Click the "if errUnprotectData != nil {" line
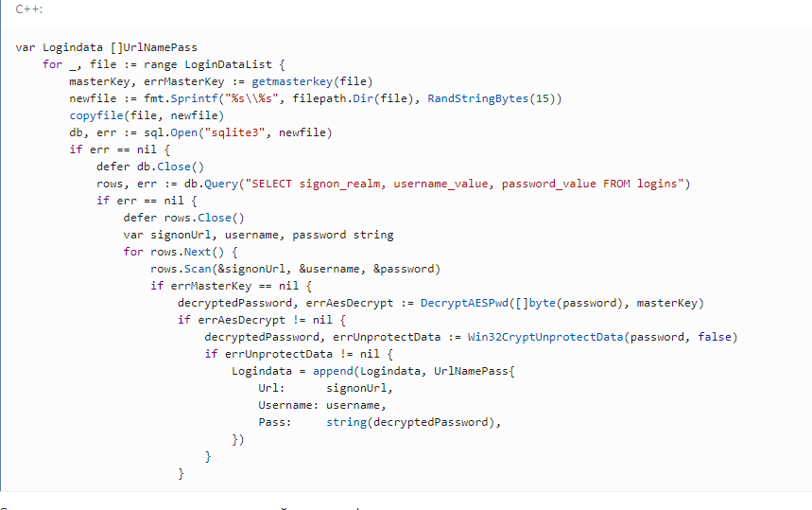 pos(299,354)
